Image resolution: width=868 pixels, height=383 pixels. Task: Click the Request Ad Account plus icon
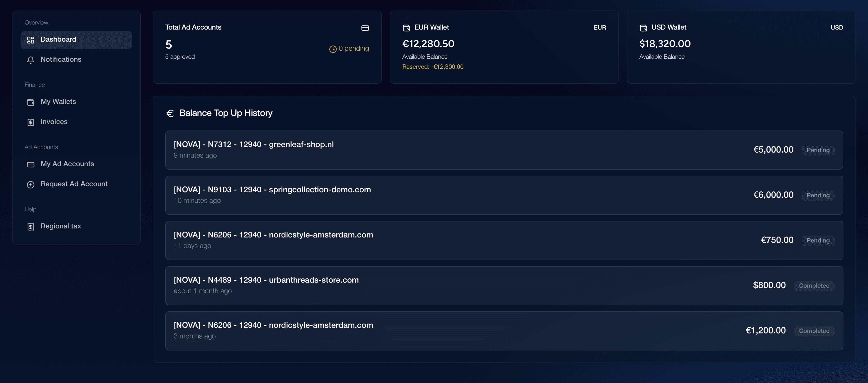(31, 185)
